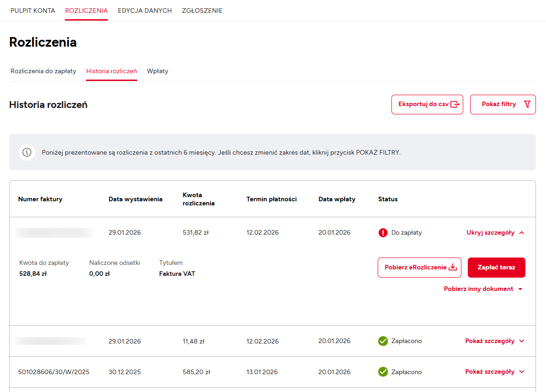Click green check icon for the 11,48 zł invoice
The height and width of the screenshot is (392, 546).
pos(383,341)
